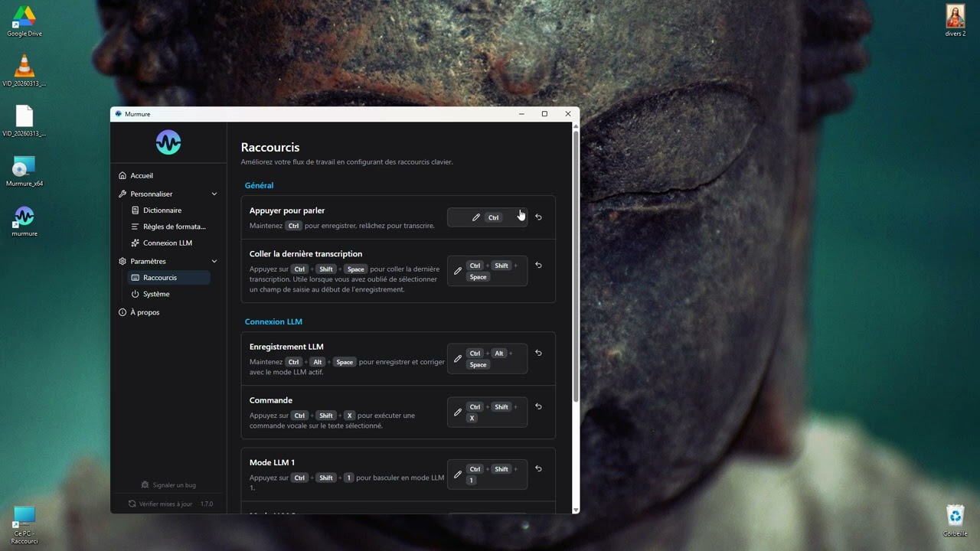The width and height of the screenshot is (980, 551).
Task: Open Connexion LLM page in sidebar
Action: tap(168, 243)
